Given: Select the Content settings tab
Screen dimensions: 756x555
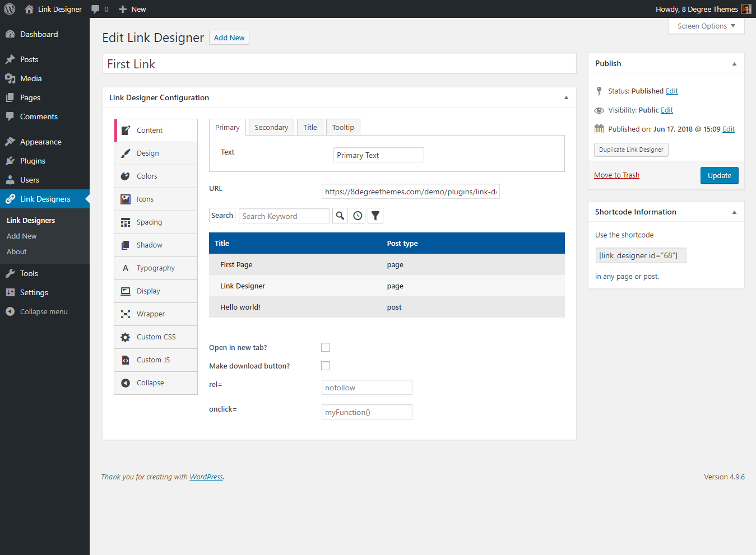Looking at the screenshot, I should tap(156, 130).
